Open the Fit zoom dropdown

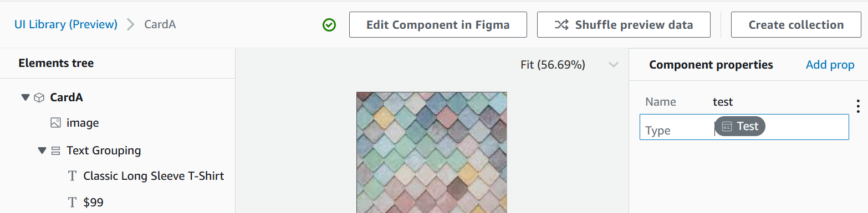click(x=613, y=65)
